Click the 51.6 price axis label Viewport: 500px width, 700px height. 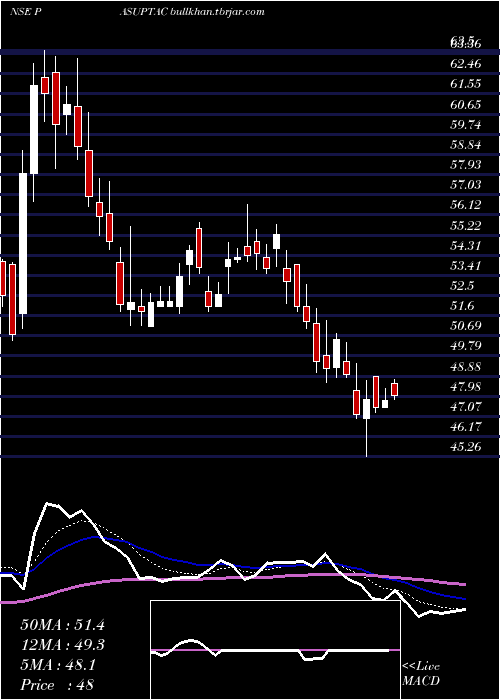point(462,306)
